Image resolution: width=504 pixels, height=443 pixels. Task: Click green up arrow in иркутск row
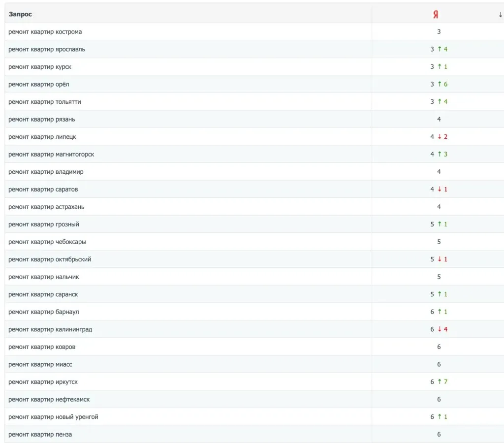[x=440, y=381]
